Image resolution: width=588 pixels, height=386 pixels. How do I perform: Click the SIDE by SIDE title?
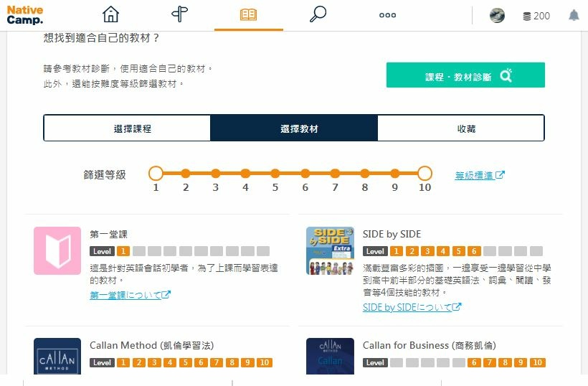(x=392, y=234)
